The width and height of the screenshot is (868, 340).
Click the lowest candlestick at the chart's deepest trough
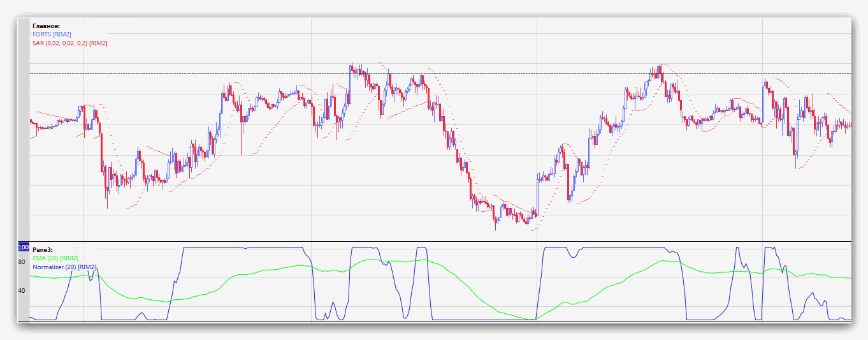[496, 225]
